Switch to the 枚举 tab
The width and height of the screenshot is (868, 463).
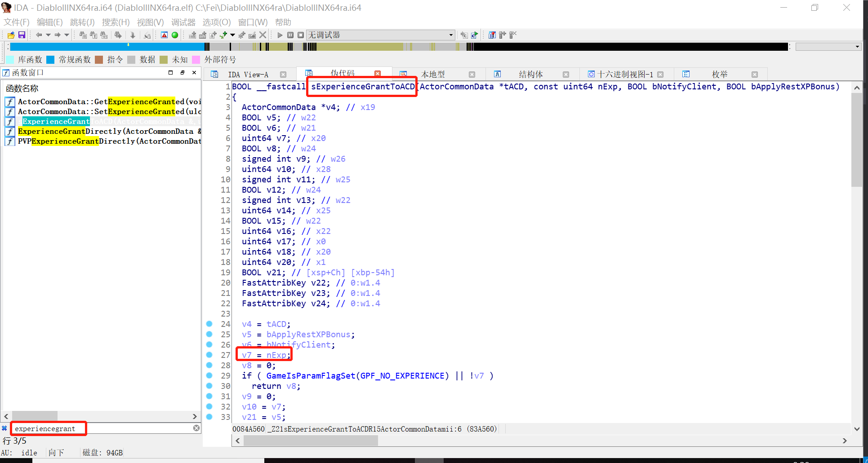coord(720,75)
